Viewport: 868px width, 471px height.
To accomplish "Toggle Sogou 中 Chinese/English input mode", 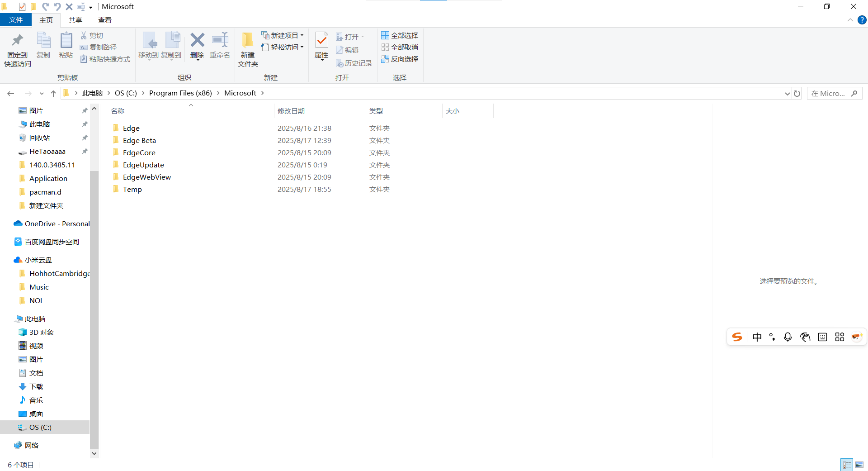I will pos(757,337).
